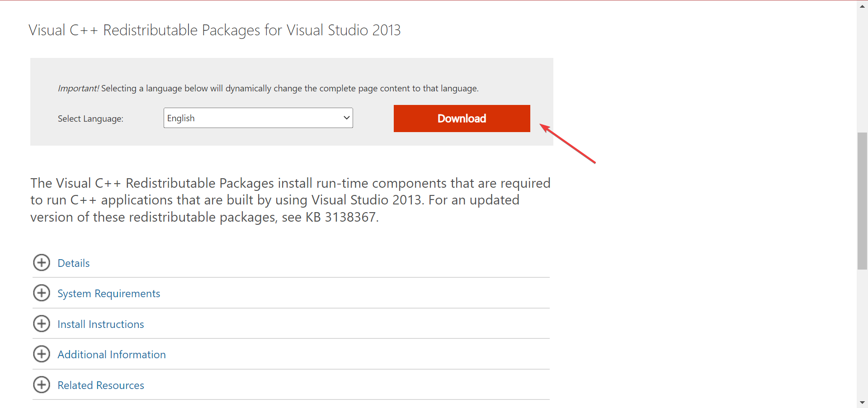This screenshot has width=868, height=408.
Task: Click the vertical scrollbar thumb
Action: pyautogui.click(x=862, y=201)
